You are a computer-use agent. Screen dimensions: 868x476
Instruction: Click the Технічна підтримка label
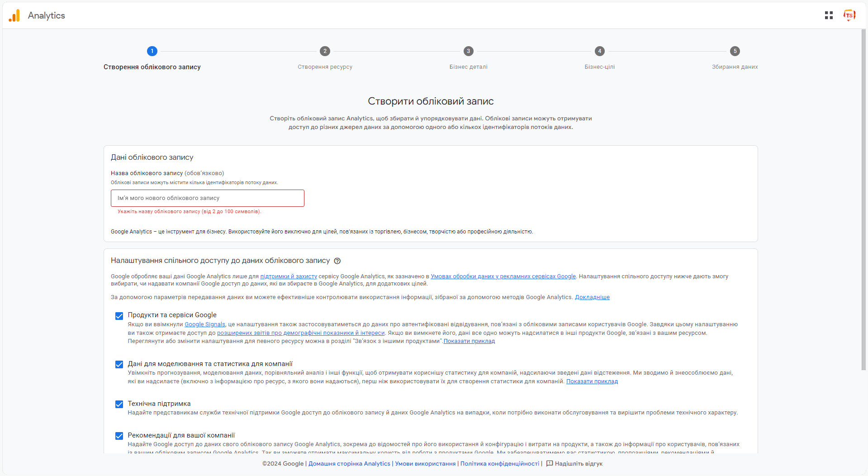[159, 404]
